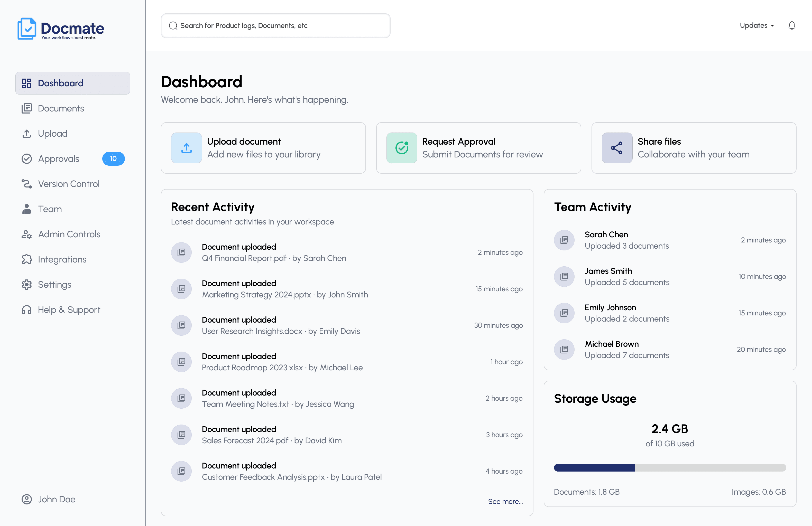This screenshot has width=812, height=526.
Task: Click the Docmate logo icon
Action: [27, 29]
